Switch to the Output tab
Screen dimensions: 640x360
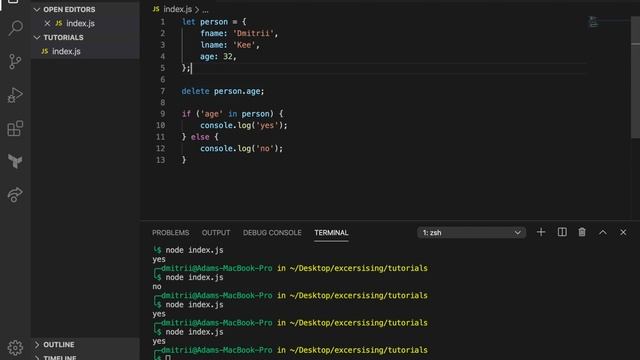[216, 233]
